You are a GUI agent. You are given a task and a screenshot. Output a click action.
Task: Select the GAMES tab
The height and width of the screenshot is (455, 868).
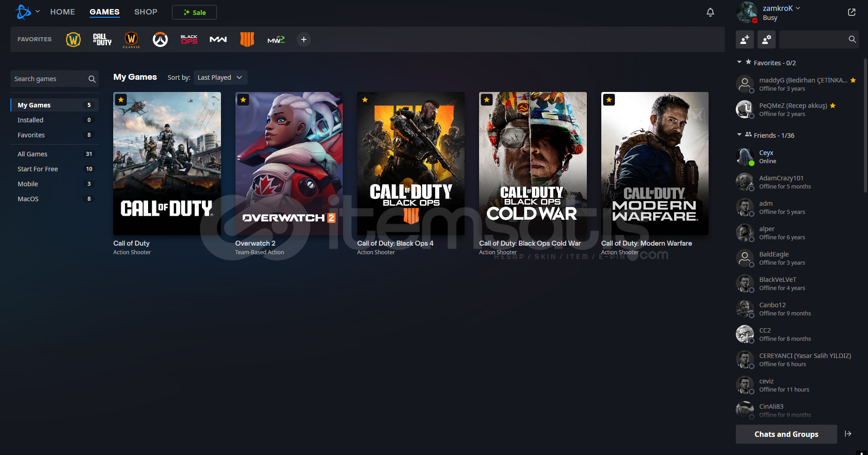pyautogui.click(x=105, y=12)
